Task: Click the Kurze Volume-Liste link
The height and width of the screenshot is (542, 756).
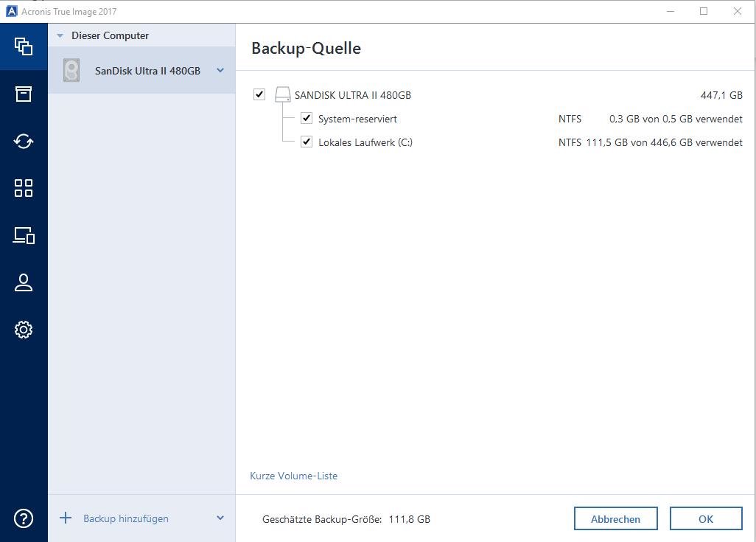Action: click(x=293, y=476)
